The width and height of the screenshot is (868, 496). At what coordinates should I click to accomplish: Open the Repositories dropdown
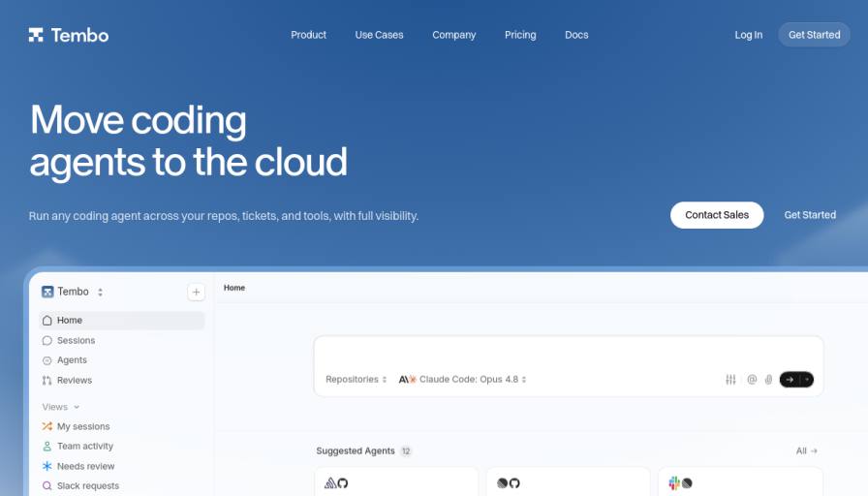point(356,379)
